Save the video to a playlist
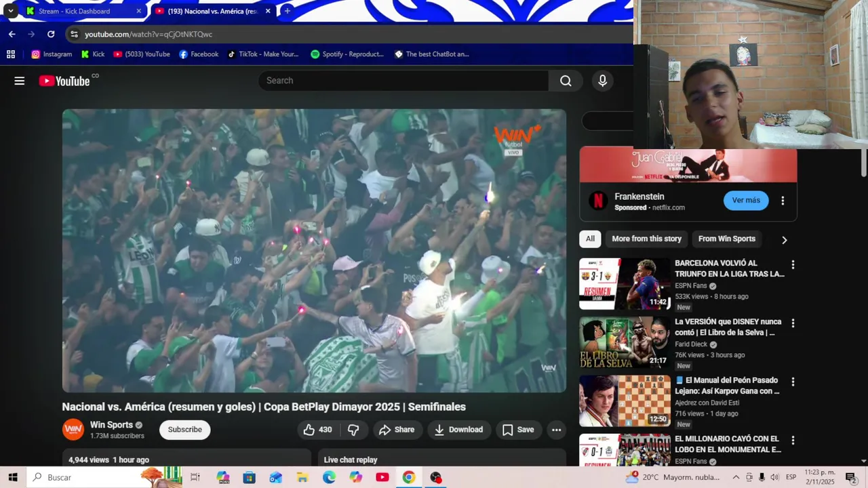Screen dimensions: 868x488 click(519, 430)
